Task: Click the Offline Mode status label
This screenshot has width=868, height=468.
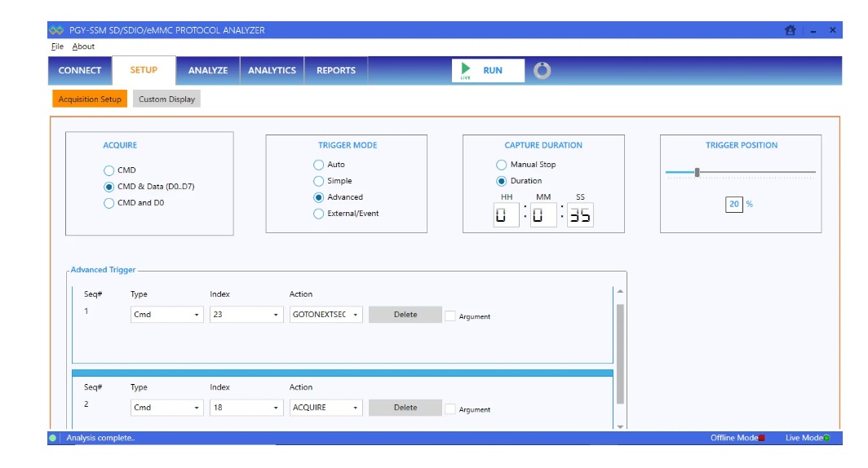Action: [x=734, y=438]
